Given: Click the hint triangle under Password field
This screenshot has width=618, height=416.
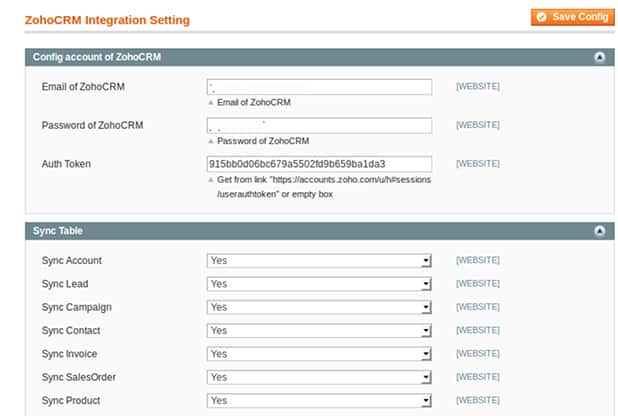Looking at the screenshot, I should tap(210, 141).
